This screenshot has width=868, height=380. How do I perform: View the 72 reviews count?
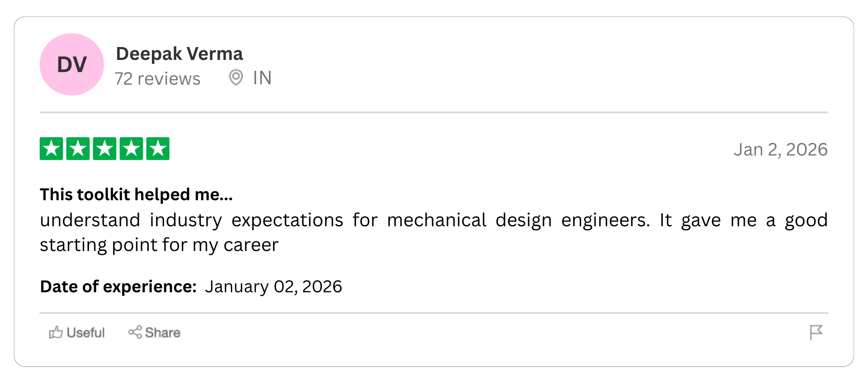pos(158,79)
